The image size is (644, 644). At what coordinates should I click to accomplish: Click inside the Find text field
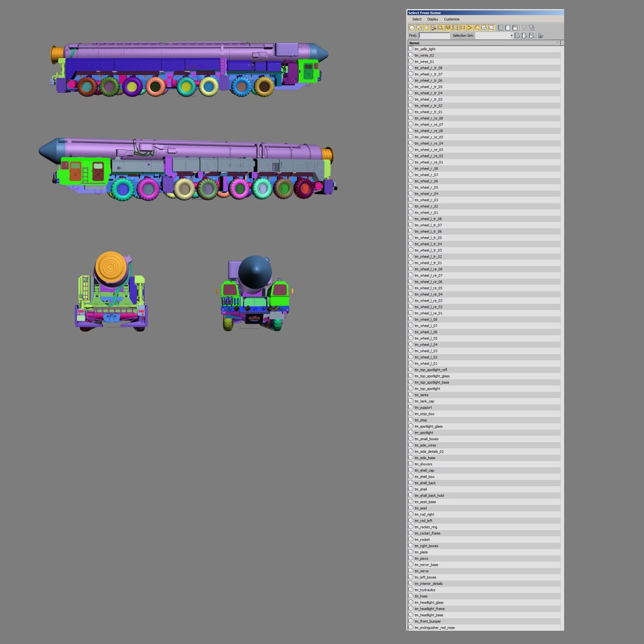pyautogui.click(x=435, y=36)
